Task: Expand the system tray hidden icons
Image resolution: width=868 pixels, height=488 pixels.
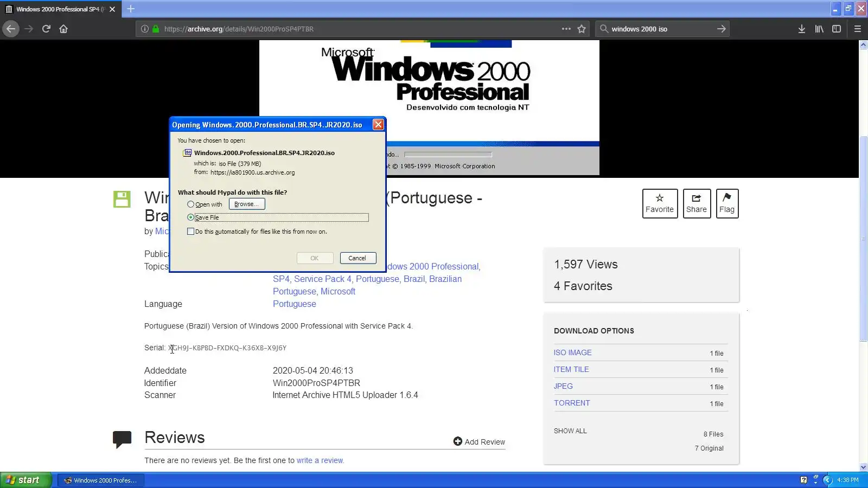Action: point(827,480)
